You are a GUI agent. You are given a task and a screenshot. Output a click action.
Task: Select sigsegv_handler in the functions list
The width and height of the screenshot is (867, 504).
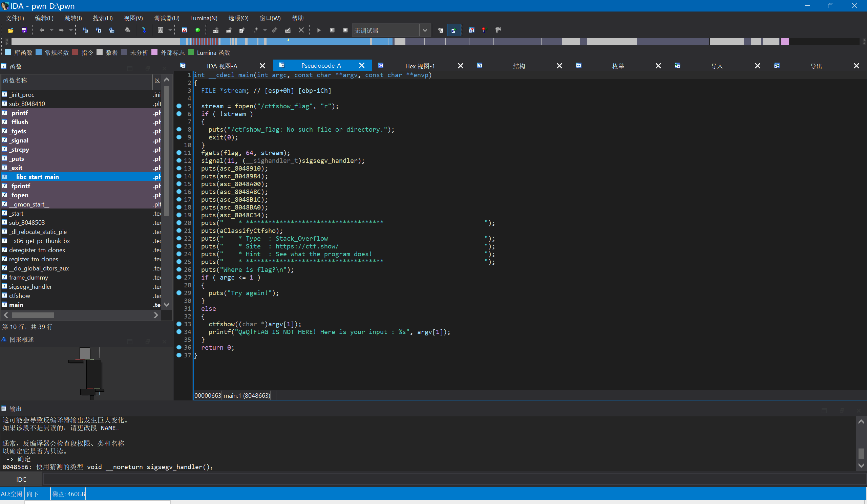(x=30, y=286)
